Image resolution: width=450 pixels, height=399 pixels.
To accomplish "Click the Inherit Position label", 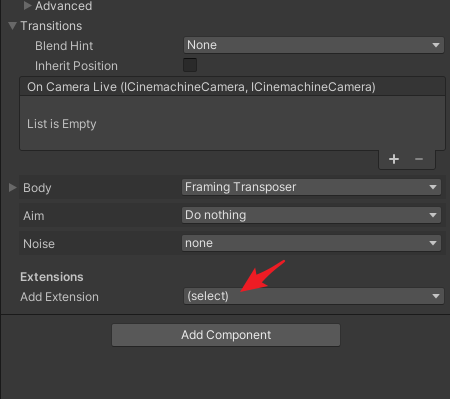I will [x=76, y=66].
